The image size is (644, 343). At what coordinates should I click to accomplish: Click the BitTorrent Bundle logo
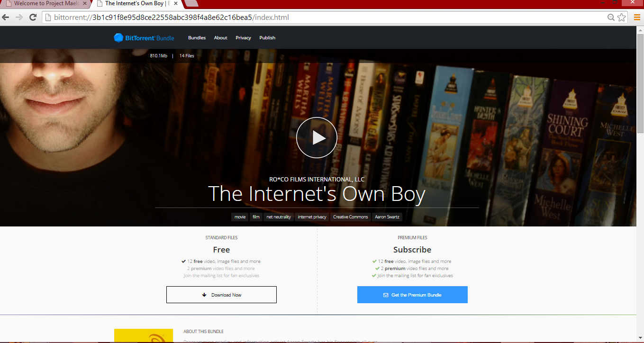tap(144, 38)
